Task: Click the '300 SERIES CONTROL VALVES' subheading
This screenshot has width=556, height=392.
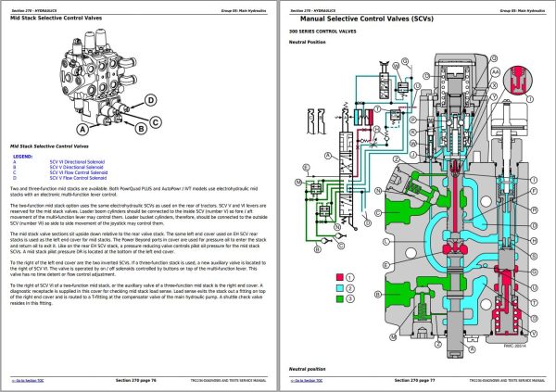Action: (x=322, y=32)
